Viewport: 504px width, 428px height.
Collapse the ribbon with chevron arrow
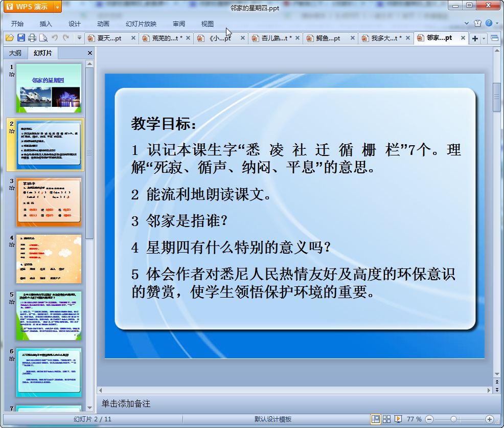(467, 24)
